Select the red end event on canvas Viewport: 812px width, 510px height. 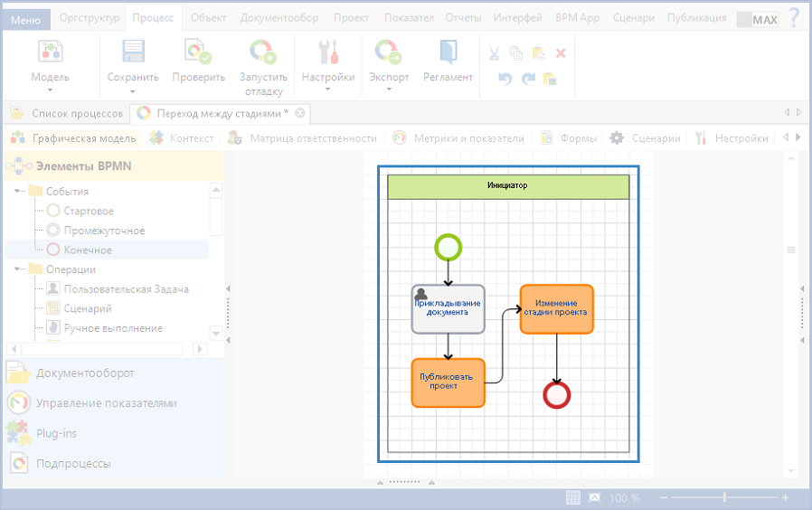(x=557, y=395)
